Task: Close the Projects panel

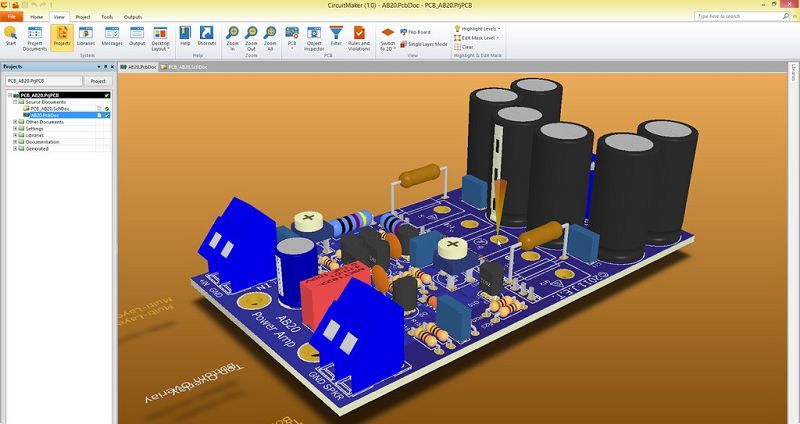Action: click(x=112, y=67)
